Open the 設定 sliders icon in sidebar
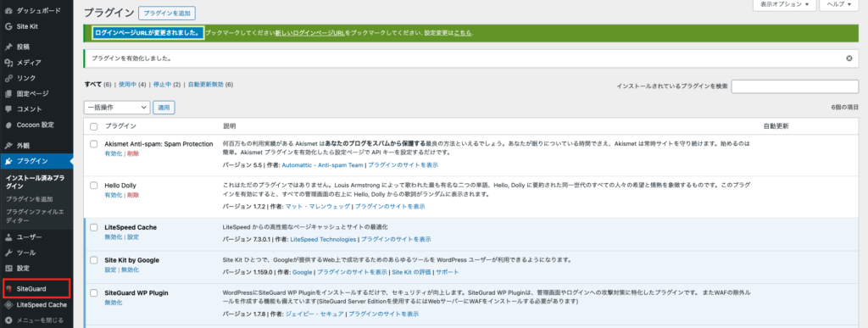This screenshot has height=328, width=868. [8, 269]
